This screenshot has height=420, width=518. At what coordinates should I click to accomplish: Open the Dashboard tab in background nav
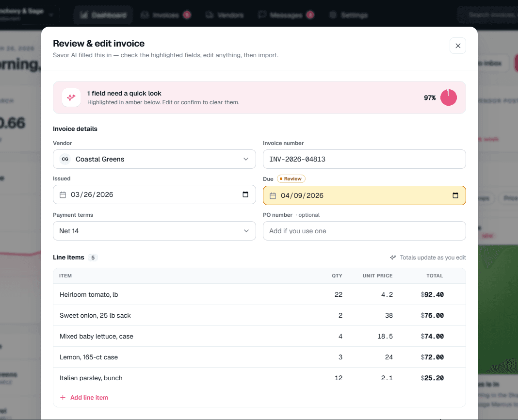[x=103, y=15]
